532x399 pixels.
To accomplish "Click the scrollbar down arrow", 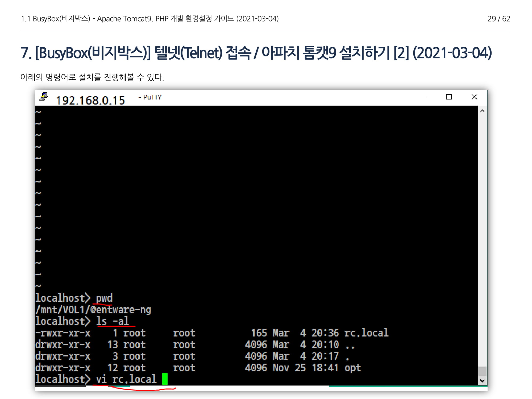I will click(x=482, y=381).
